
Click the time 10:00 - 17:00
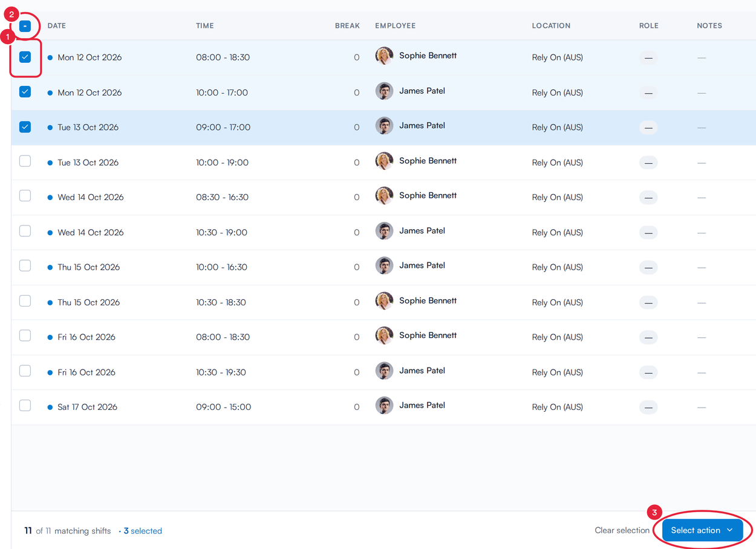(x=221, y=93)
